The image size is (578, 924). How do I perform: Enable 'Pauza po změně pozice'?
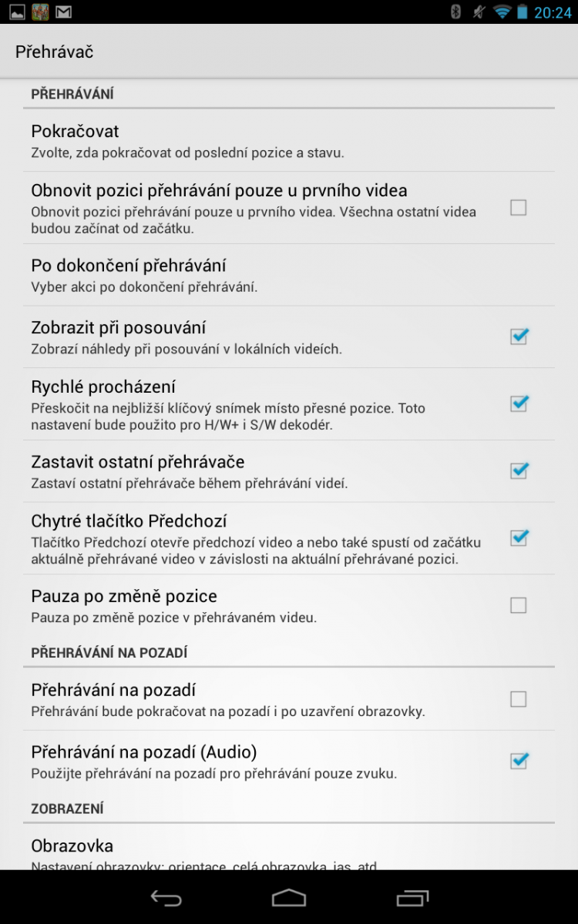click(x=520, y=605)
